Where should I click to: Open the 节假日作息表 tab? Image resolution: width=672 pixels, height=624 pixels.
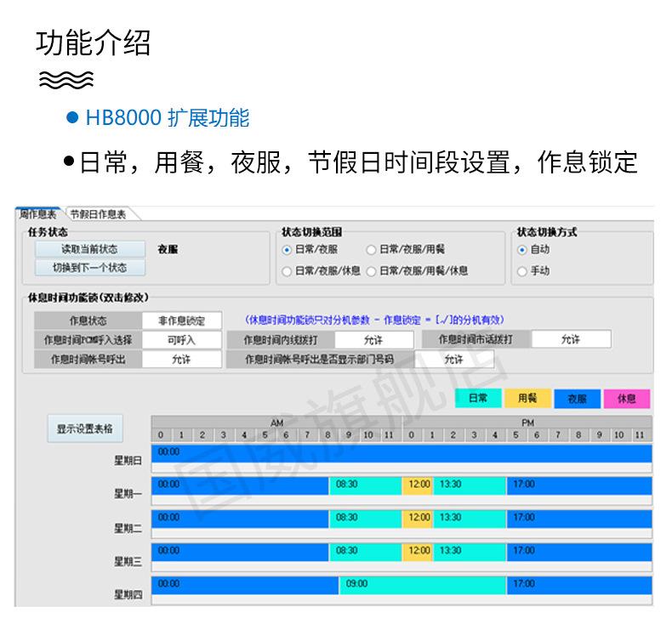[99, 213]
